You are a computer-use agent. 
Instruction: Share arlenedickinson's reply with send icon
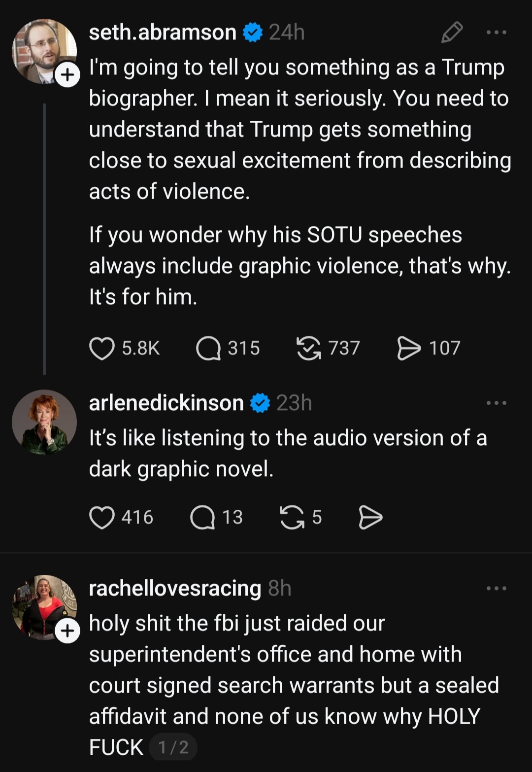[370, 517]
